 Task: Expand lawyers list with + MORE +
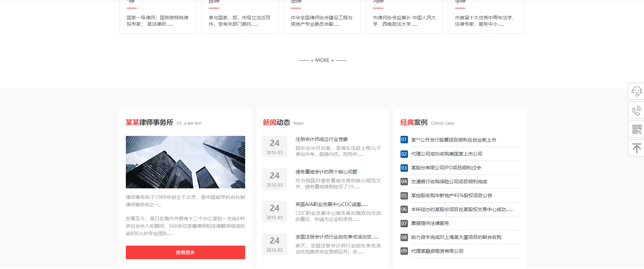pyautogui.click(x=322, y=60)
